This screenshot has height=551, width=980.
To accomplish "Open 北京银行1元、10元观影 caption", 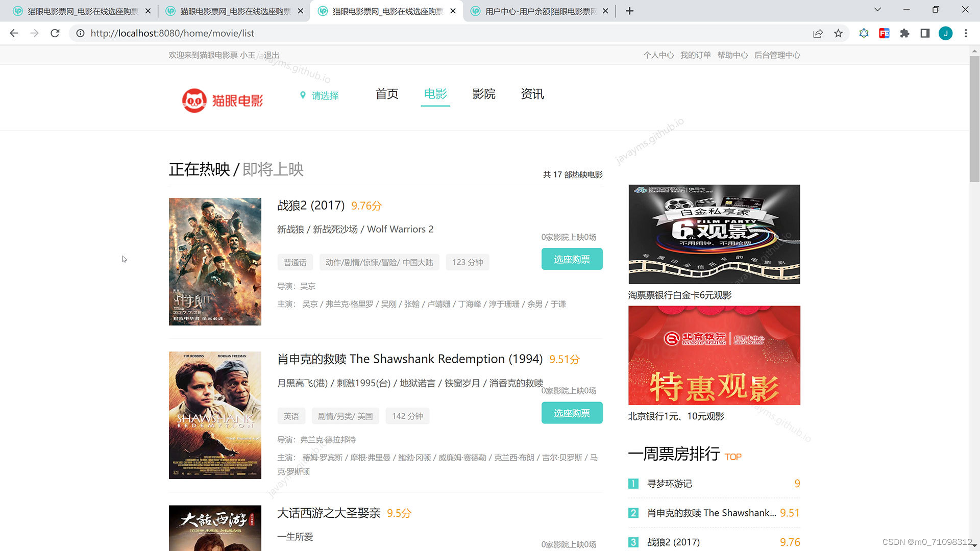I will (x=676, y=416).
